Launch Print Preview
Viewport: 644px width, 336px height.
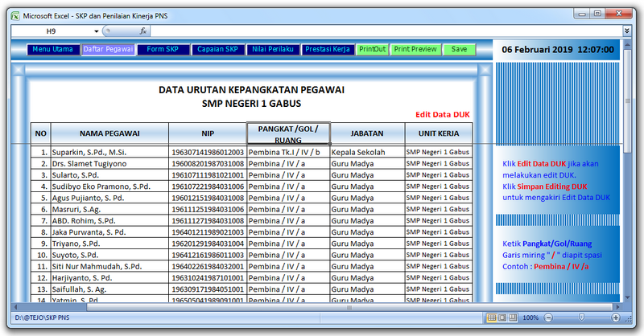415,49
